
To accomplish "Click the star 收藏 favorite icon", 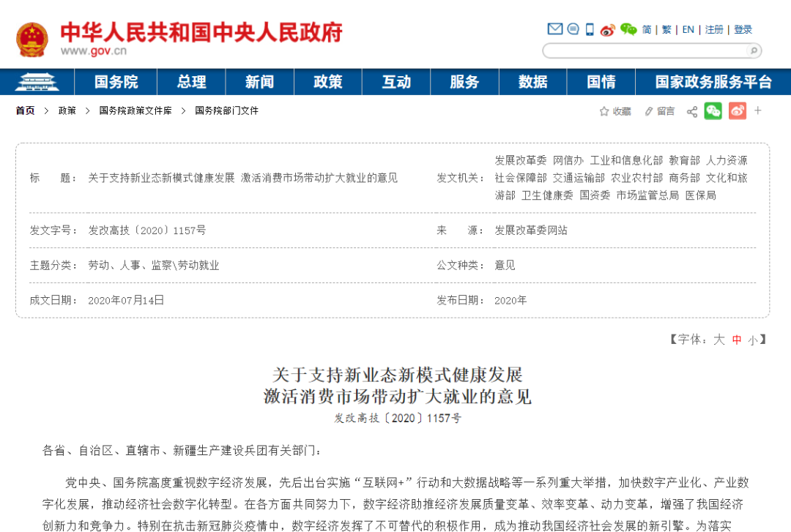I will tap(604, 111).
